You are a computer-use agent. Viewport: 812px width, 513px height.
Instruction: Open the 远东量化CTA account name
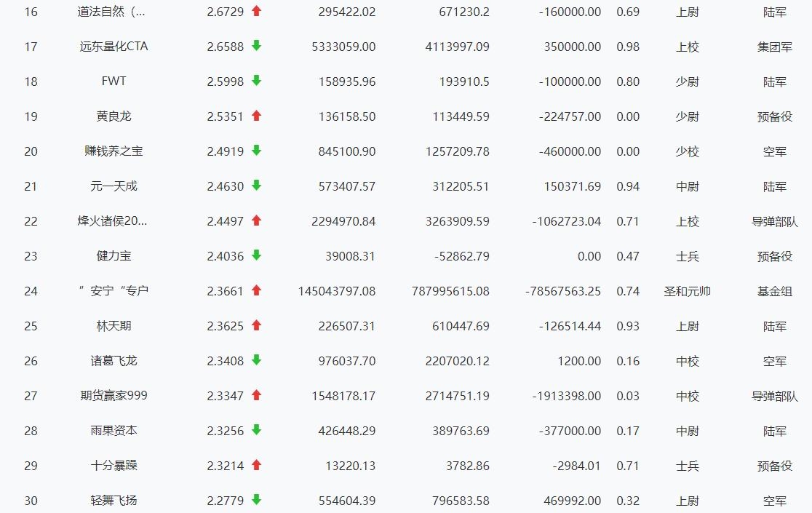tap(114, 47)
